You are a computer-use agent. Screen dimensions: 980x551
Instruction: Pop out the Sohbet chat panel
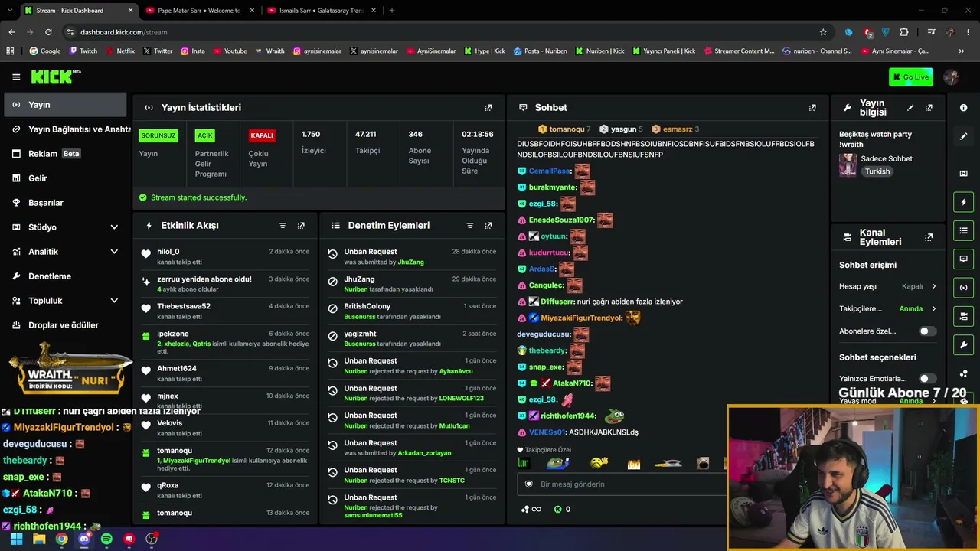point(812,108)
